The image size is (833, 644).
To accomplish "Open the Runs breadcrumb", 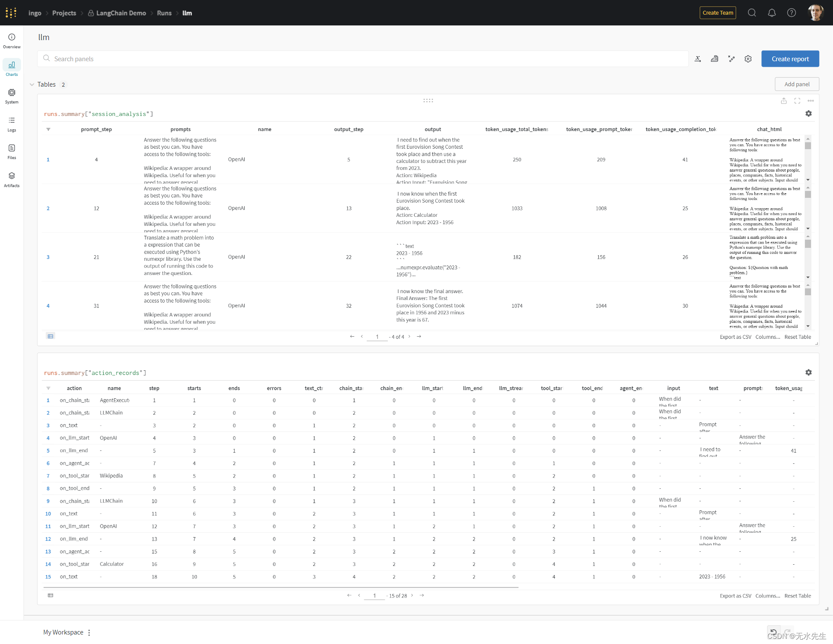I will [x=164, y=13].
